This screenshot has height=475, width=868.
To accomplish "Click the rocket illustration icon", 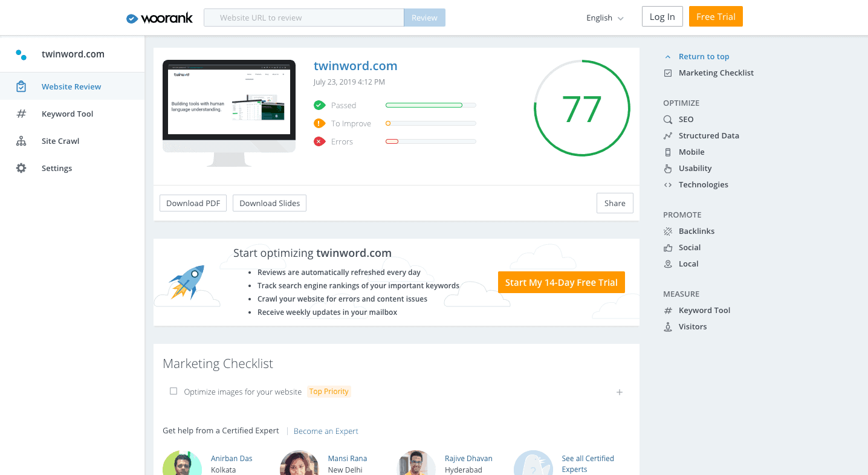I will point(187,282).
